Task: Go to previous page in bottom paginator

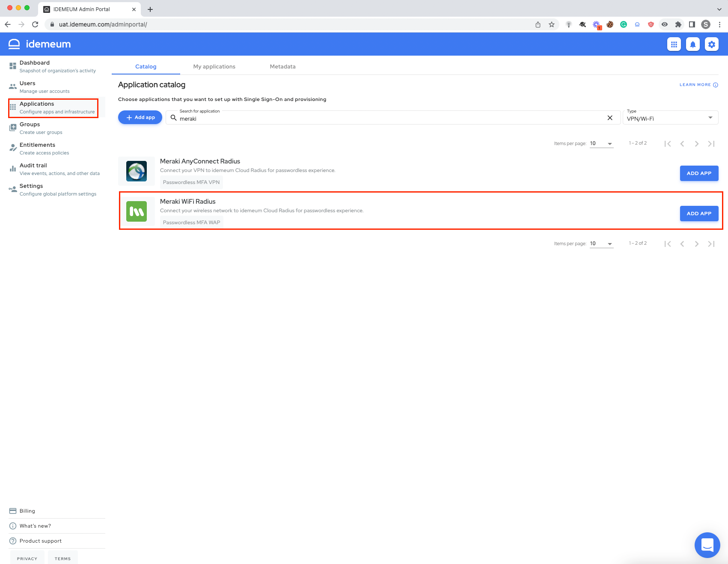Action: coord(682,244)
